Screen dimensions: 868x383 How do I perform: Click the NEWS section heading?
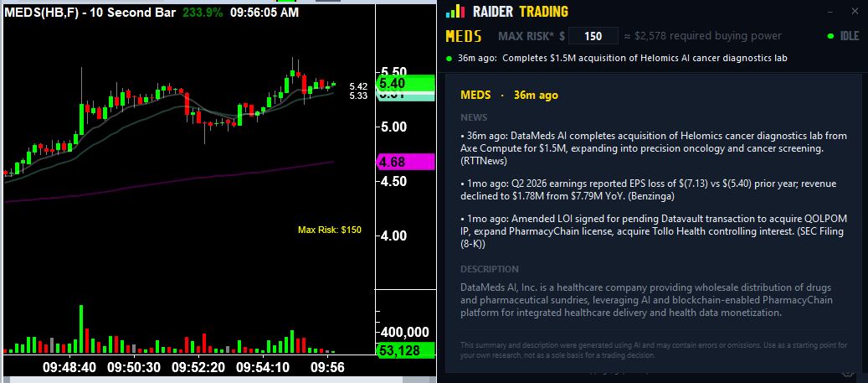(x=474, y=117)
